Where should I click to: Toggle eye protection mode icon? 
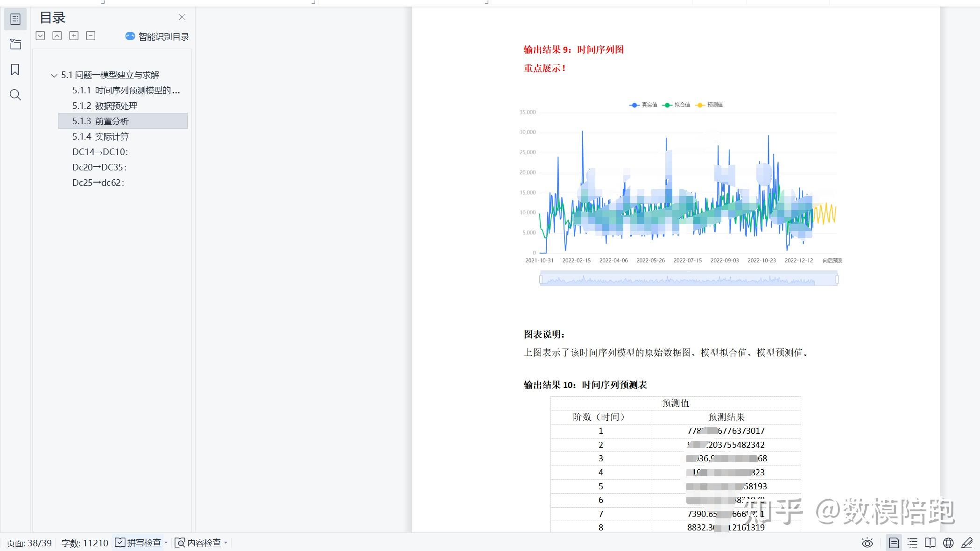pyautogui.click(x=867, y=543)
